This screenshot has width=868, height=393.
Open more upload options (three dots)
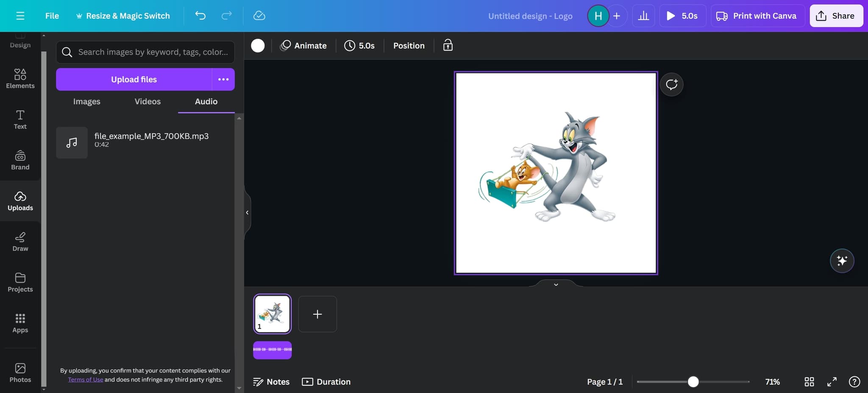click(223, 79)
